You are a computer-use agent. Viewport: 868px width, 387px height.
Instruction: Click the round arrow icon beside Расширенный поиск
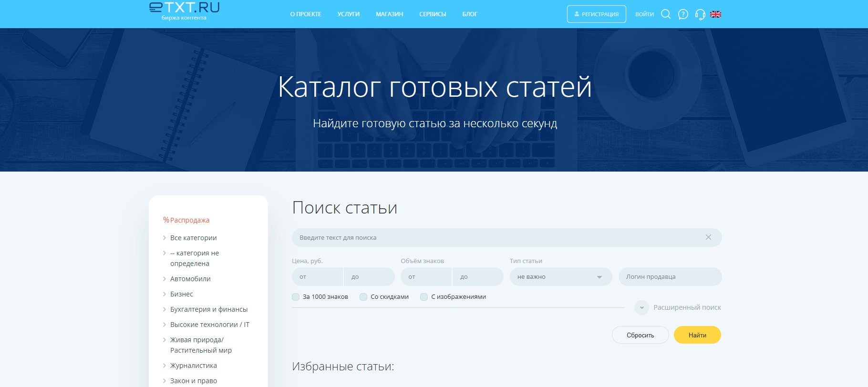[x=641, y=307]
